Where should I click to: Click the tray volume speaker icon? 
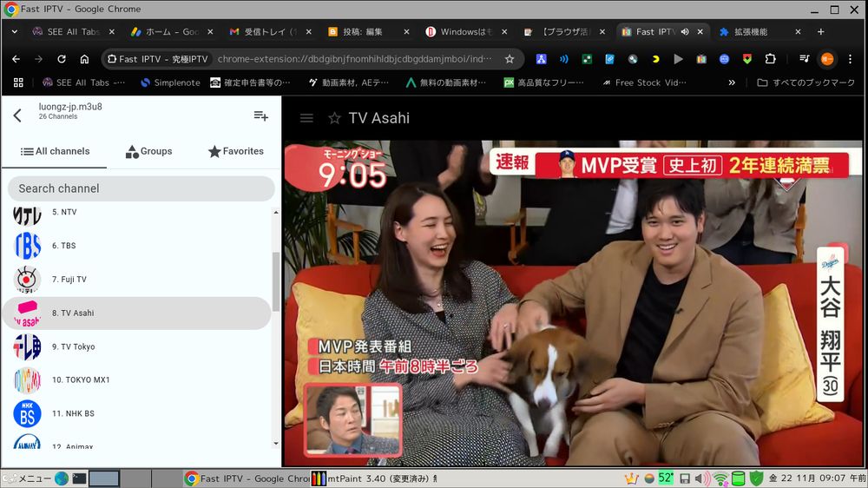(x=702, y=478)
